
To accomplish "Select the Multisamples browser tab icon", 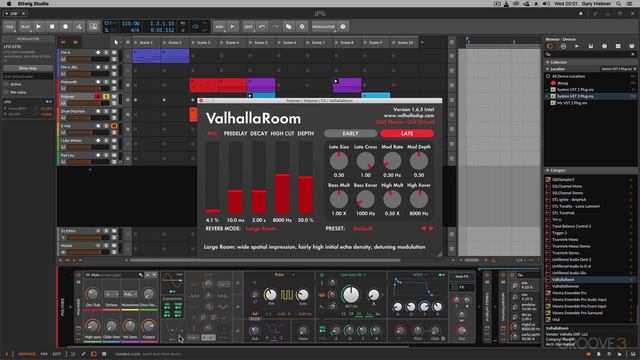I will coord(577,46).
